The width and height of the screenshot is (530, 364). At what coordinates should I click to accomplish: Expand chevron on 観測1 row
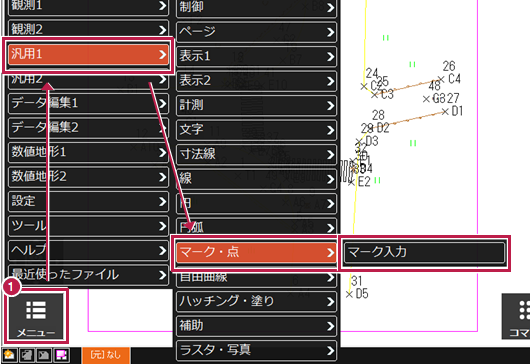(x=163, y=5)
